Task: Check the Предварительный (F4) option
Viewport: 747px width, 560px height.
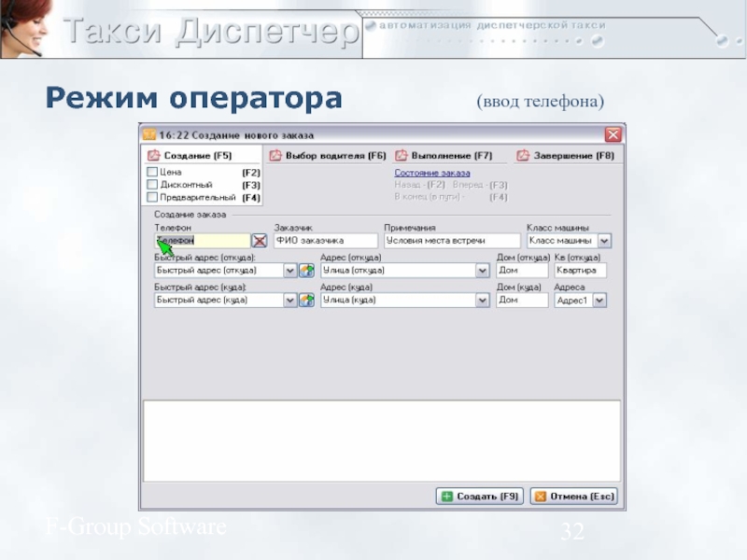Action: (x=152, y=197)
